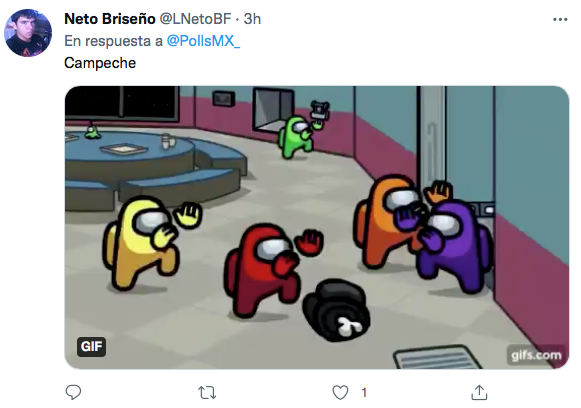Retweet this Campeche tweet

207,392
